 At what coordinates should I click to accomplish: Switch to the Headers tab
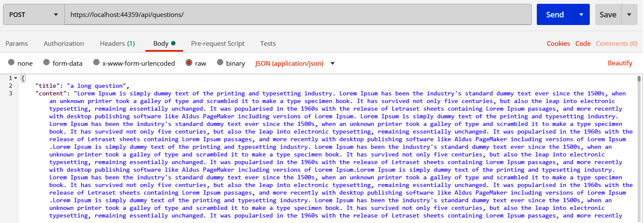click(x=117, y=44)
